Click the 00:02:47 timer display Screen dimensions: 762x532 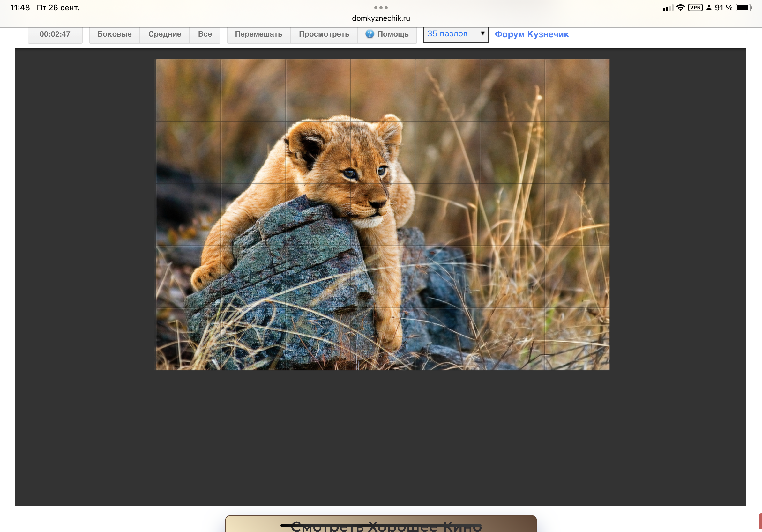click(x=55, y=34)
